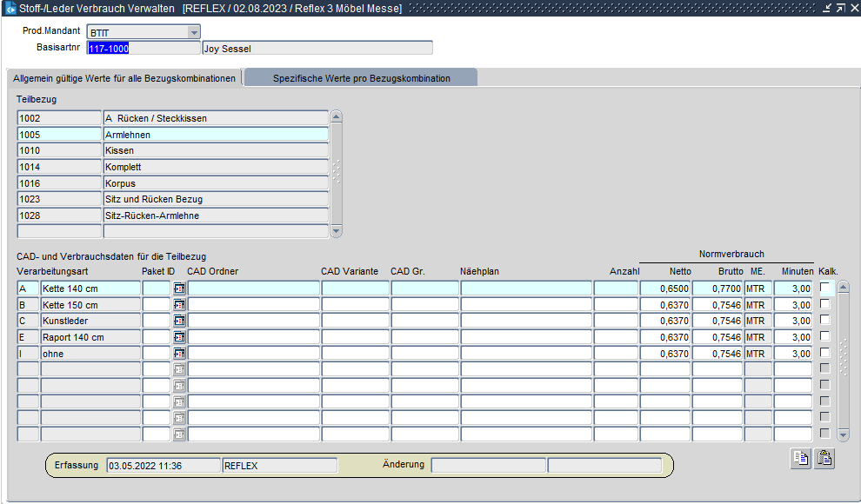The image size is (861, 504).
Task: Open CAD icon for the Kunstleder row
Action: pyautogui.click(x=179, y=321)
